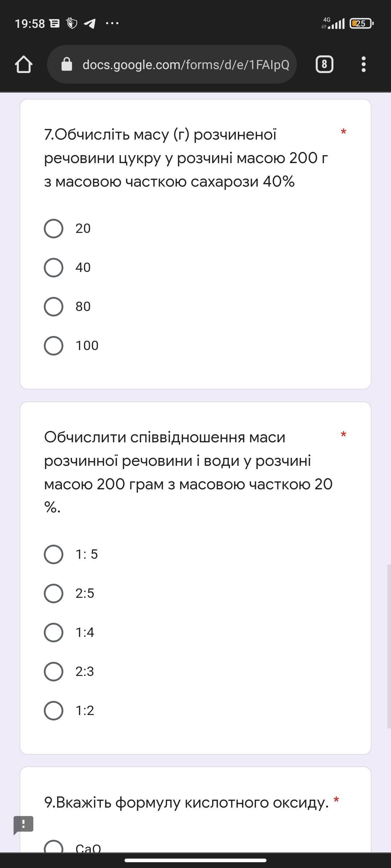Tap the lock icon in address bar
The image size is (391, 868).
[67, 64]
